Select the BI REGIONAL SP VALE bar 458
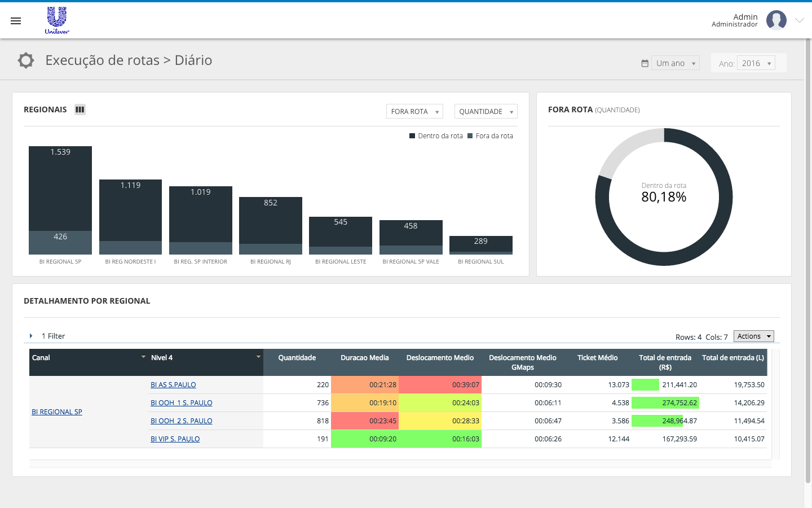 click(x=411, y=233)
